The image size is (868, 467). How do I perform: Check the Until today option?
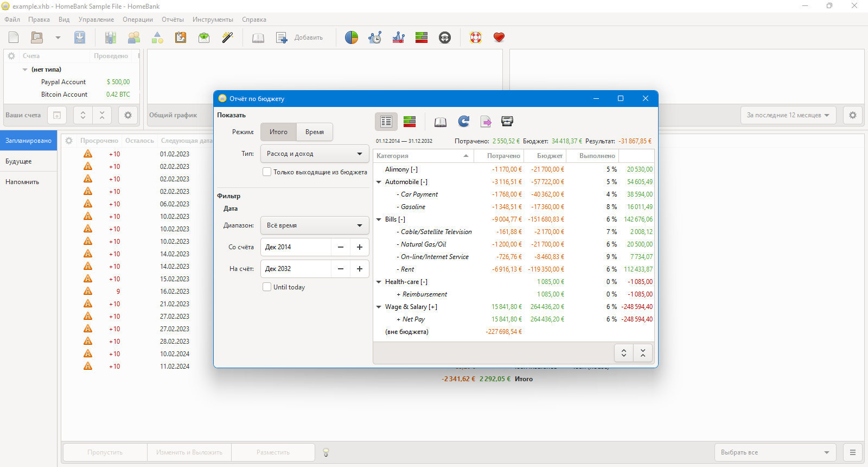[267, 287]
